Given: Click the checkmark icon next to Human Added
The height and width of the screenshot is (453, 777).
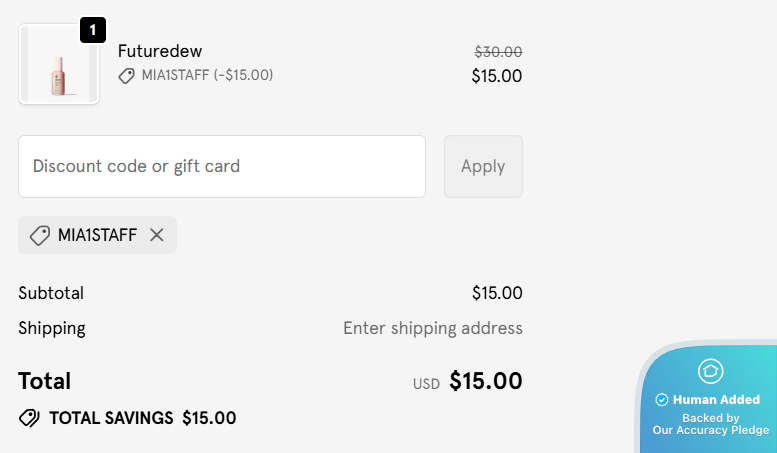Looking at the screenshot, I should point(661,400).
